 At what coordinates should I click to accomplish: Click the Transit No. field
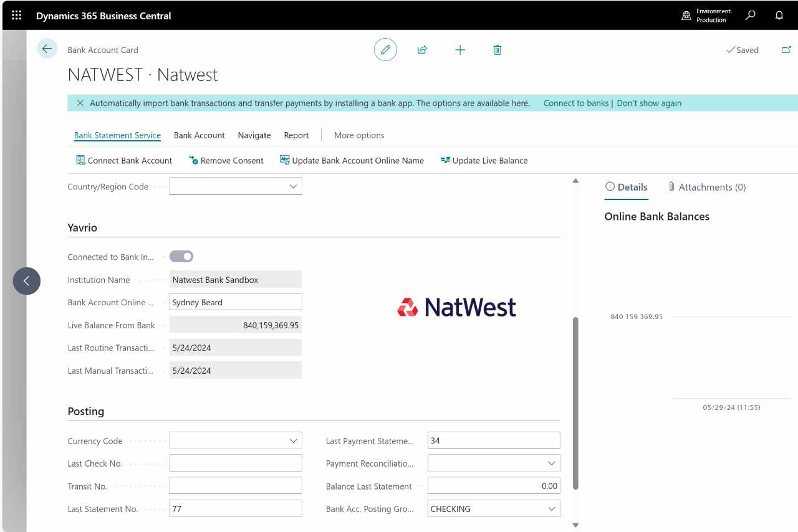(236, 486)
